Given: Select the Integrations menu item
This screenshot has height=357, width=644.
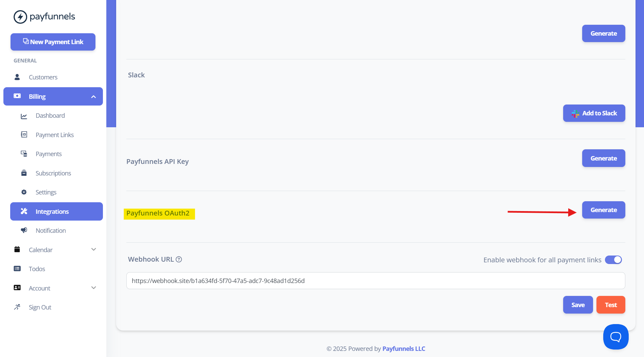Looking at the screenshot, I should (x=56, y=211).
